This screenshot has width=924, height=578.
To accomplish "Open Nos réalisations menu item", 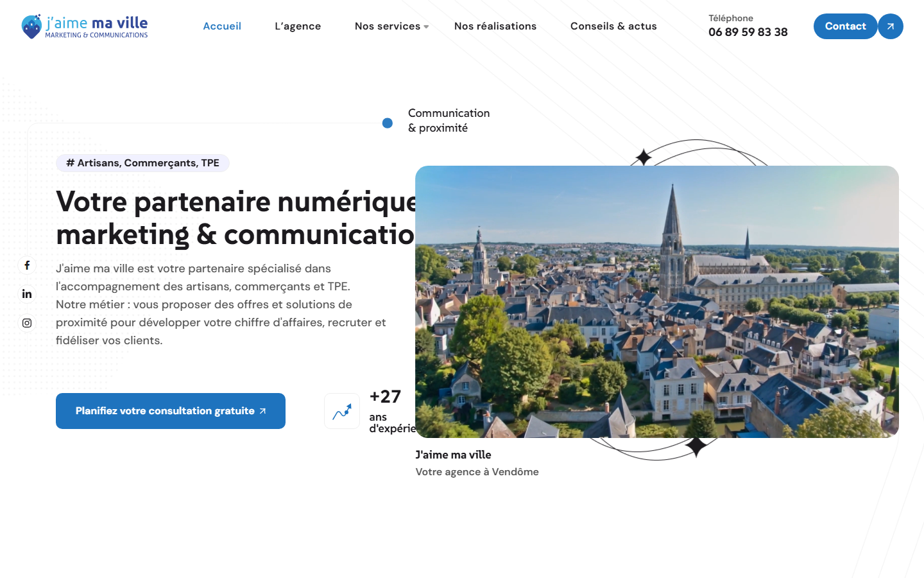I will 495,26.
